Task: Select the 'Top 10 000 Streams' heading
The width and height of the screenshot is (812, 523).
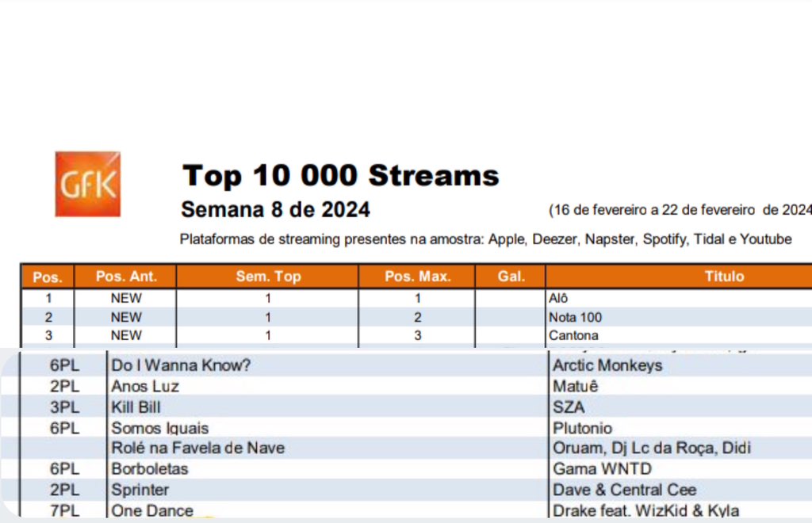Action: (341, 175)
